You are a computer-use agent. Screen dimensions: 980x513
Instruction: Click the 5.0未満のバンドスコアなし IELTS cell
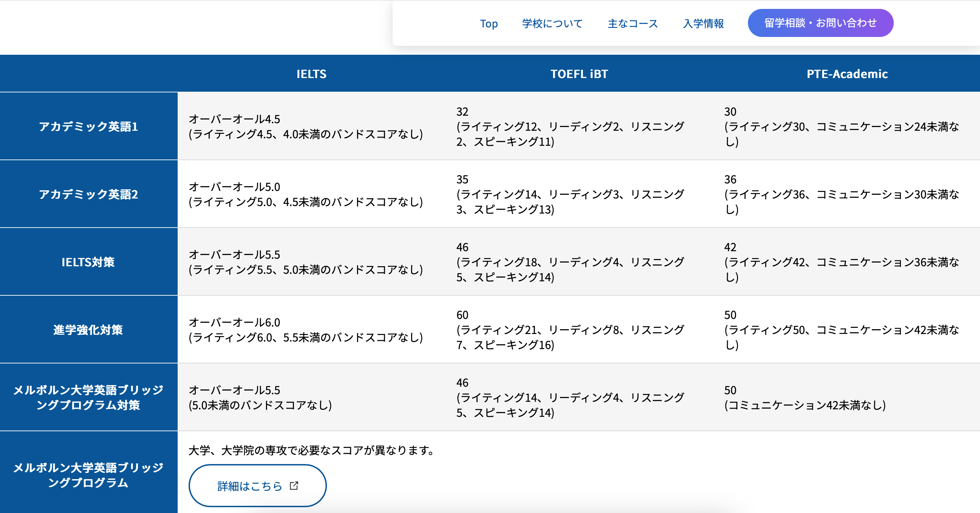pyautogui.click(x=311, y=397)
